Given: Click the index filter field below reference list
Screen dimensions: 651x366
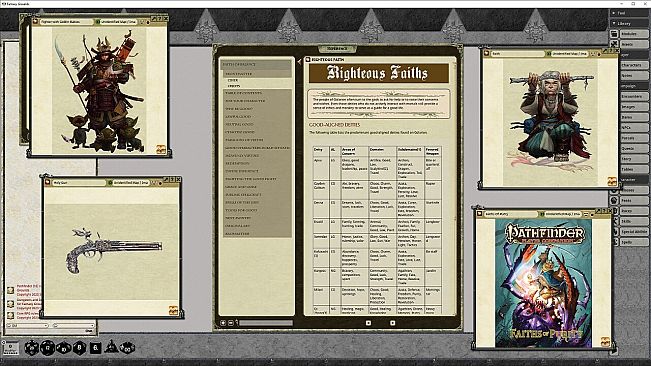Looking at the screenshot, I should [266, 323].
